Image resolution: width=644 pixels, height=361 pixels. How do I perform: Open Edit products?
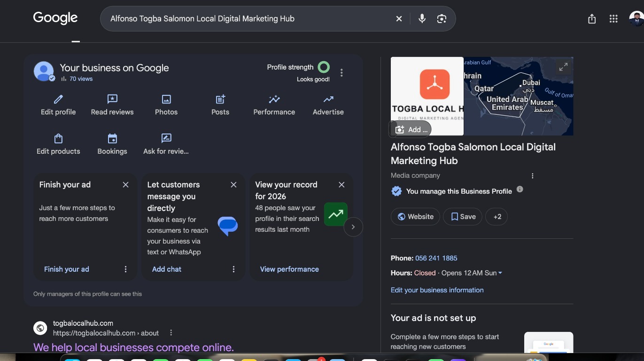(58, 145)
